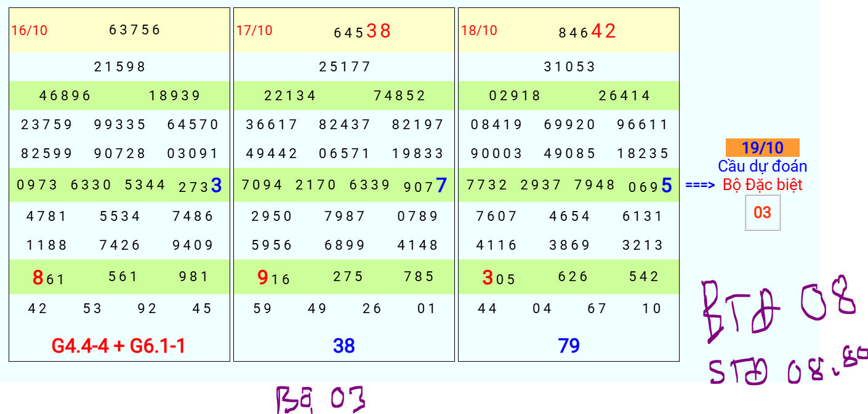Click the number 90728

pos(120,153)
